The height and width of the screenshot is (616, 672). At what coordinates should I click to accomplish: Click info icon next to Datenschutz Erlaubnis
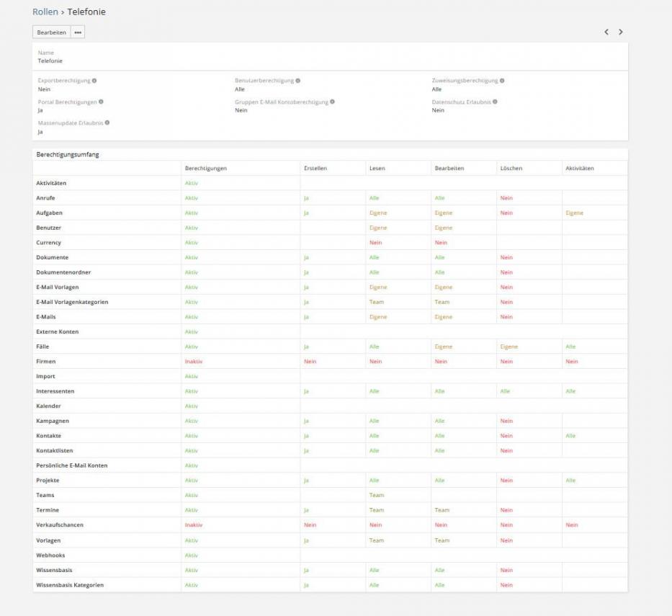click(x=496, y=102)
